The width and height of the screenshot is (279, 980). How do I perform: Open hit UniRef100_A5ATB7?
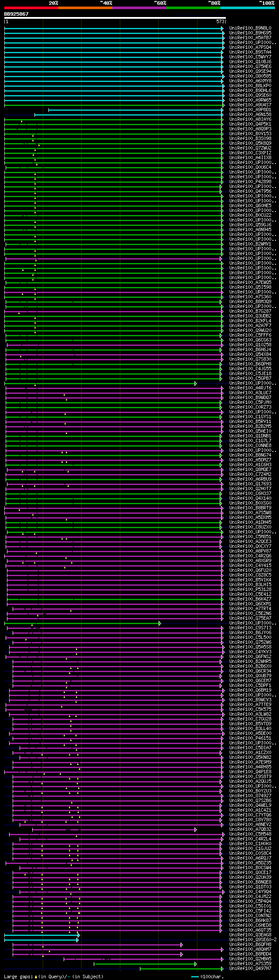[250, 38]
